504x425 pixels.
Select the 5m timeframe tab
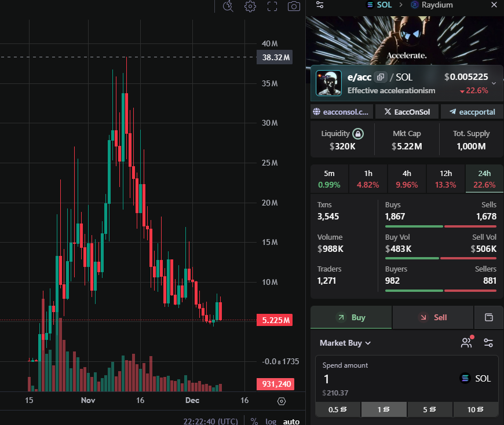coord(329,179)
